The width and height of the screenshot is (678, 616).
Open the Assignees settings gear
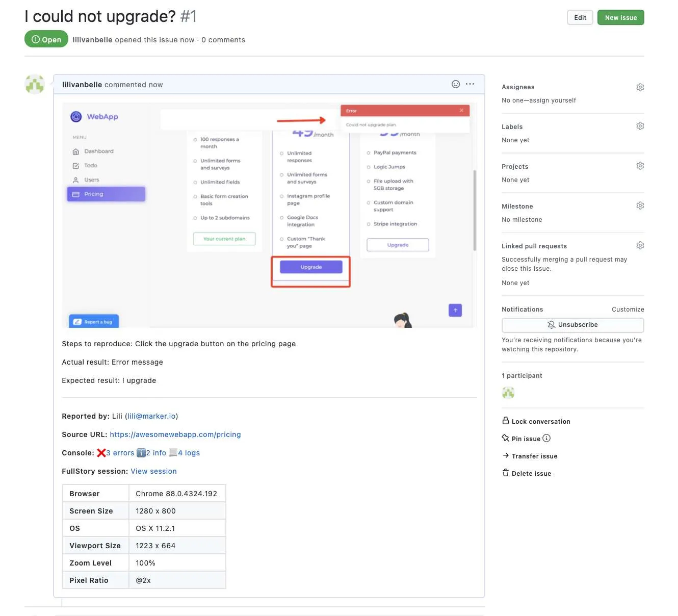pyautogui.click(x=640, y=87)
